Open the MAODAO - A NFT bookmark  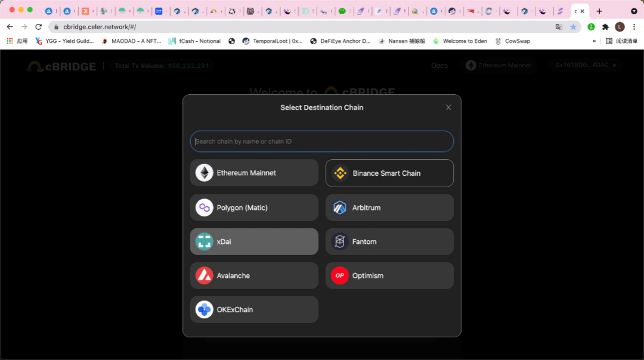(x=131, y=41)
